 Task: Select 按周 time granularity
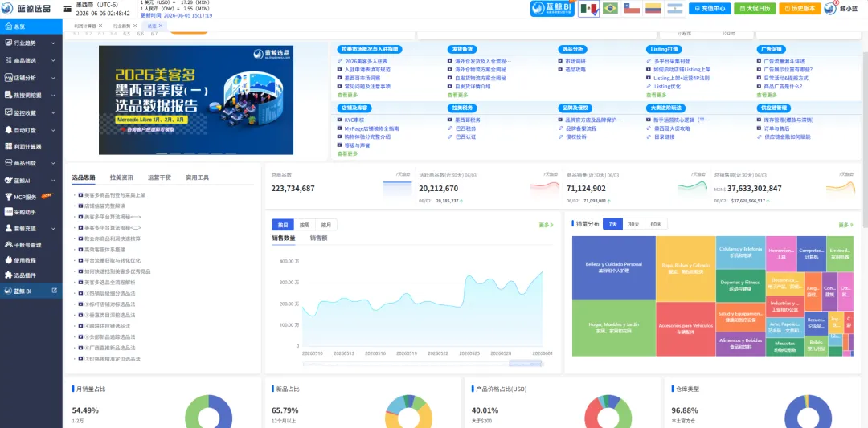pyautogui.click(x=305, y=225)
